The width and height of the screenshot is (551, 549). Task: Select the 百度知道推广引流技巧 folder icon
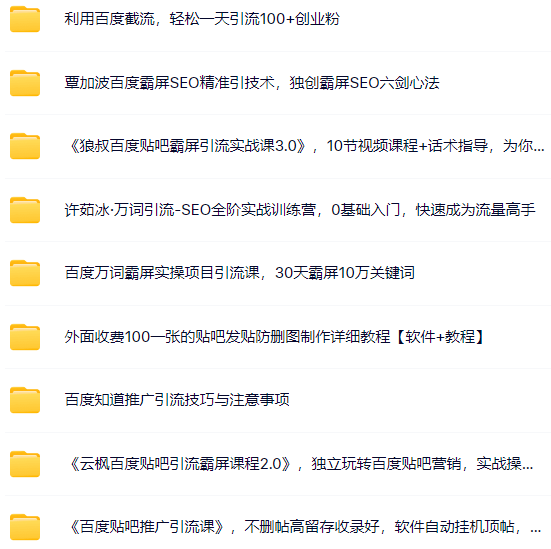point(25,400)
